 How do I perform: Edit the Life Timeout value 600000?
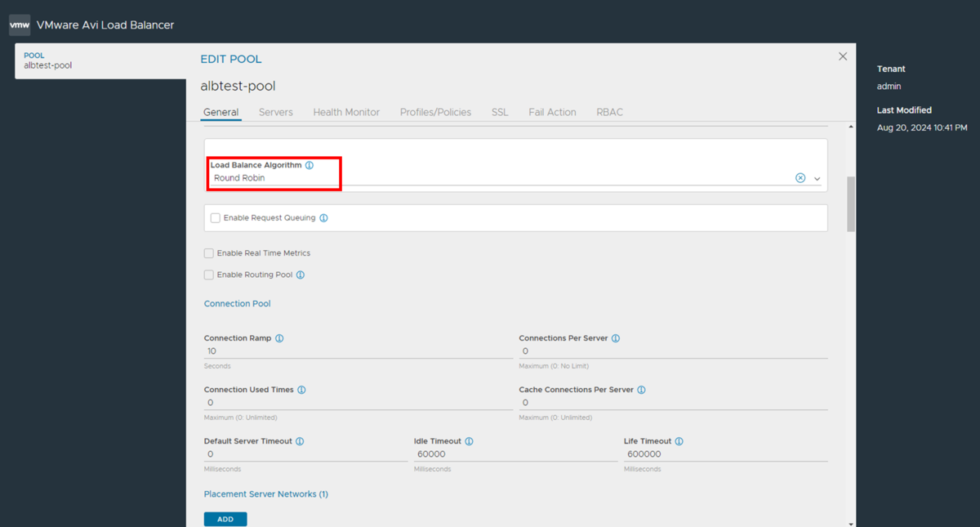point(725,454)
